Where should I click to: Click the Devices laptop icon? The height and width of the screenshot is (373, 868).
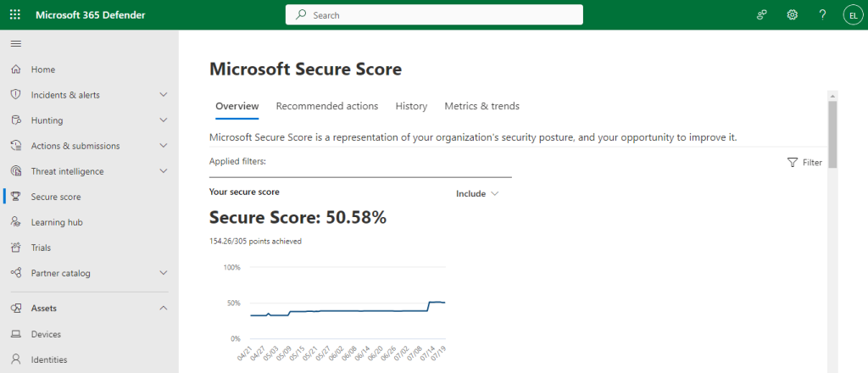16,334
